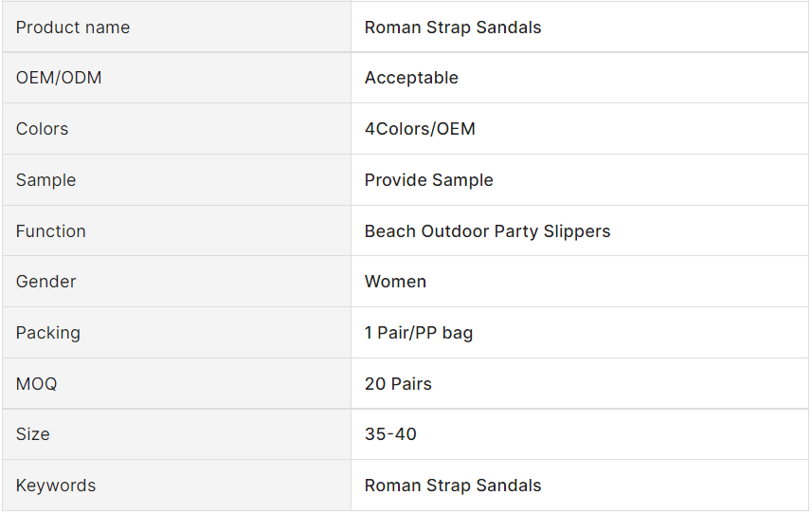Click the Function row label

[x=51, y=231]
